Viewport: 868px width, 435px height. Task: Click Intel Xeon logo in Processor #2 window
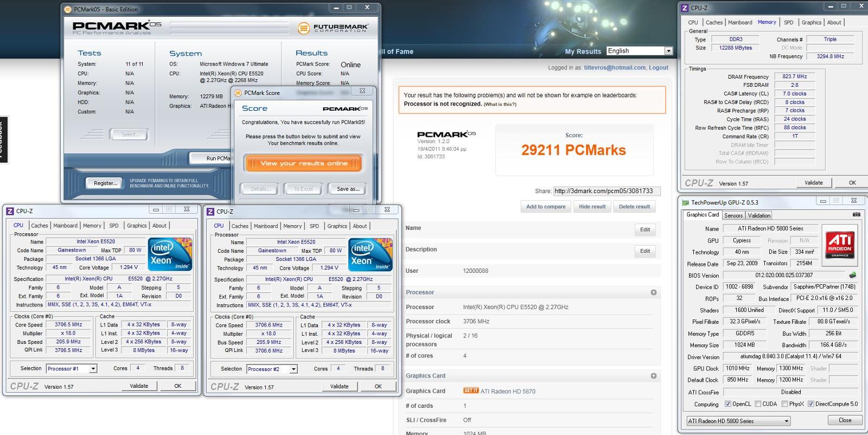click(371, 254)
